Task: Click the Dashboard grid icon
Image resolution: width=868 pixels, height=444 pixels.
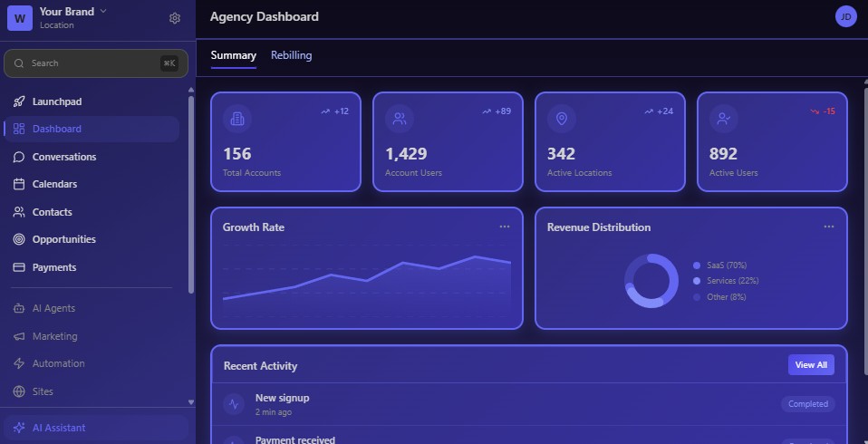Action: tap(19, 129)
